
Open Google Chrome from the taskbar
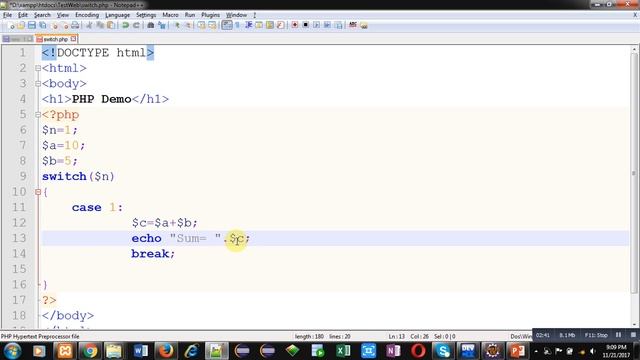pyautogui.click(x=90, y=351)
